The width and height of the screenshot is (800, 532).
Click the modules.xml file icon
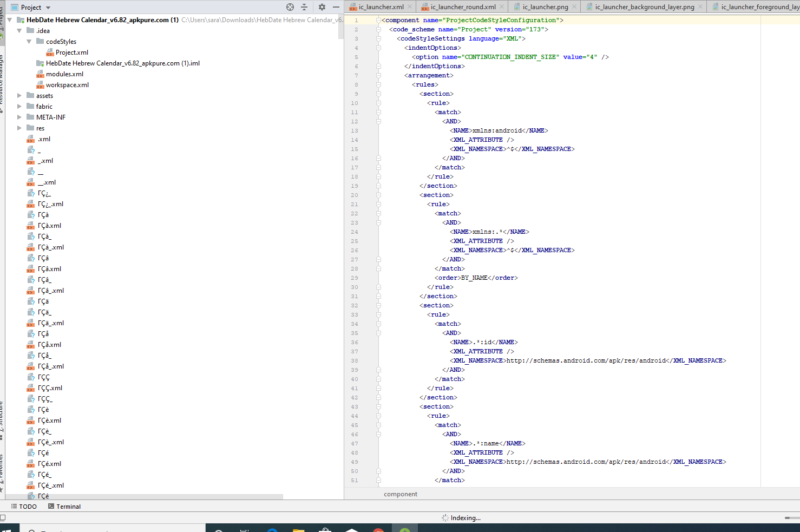click(40, 74)
